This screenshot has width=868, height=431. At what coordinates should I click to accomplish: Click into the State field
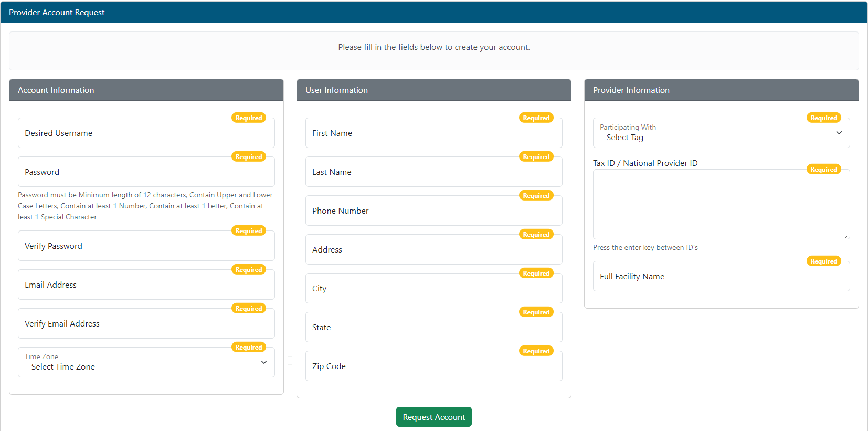pyautogui.click(x=434, y=327)
